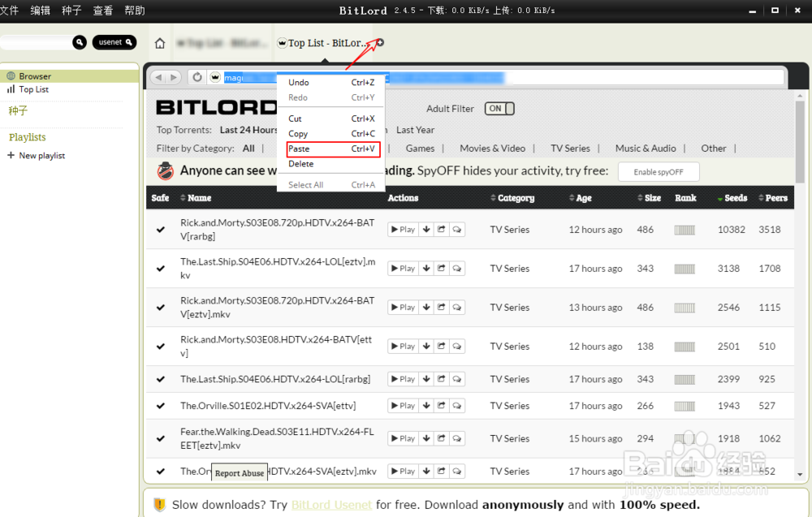Open comments for Rick.and.Morty 720p rarbg torrent
812x517 pixels.
456,229
